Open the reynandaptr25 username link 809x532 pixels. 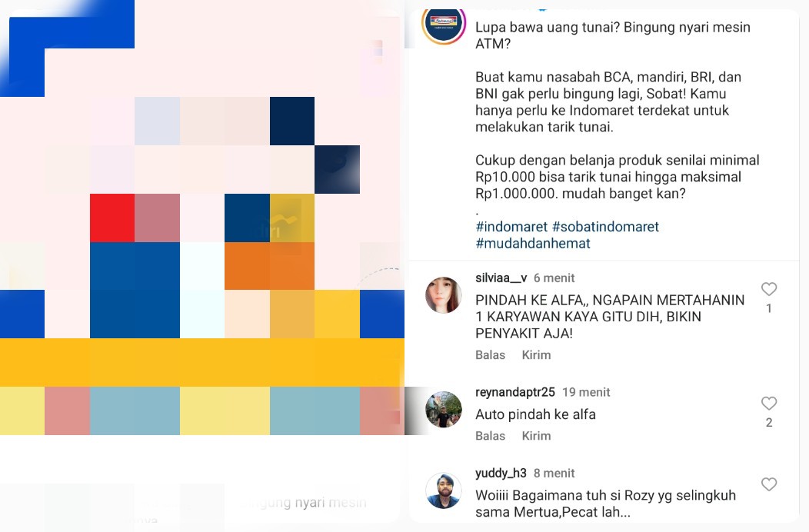click(x=515, y=392)
